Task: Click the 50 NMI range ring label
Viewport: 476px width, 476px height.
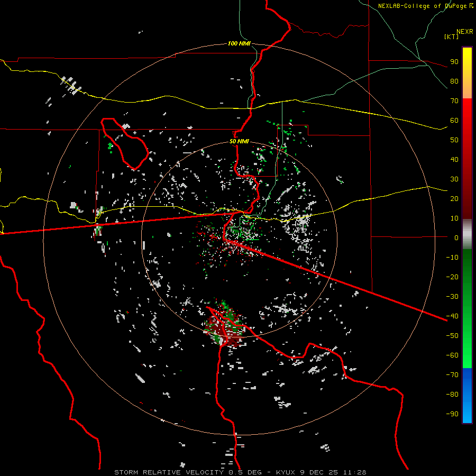Action: pos(239,141)
